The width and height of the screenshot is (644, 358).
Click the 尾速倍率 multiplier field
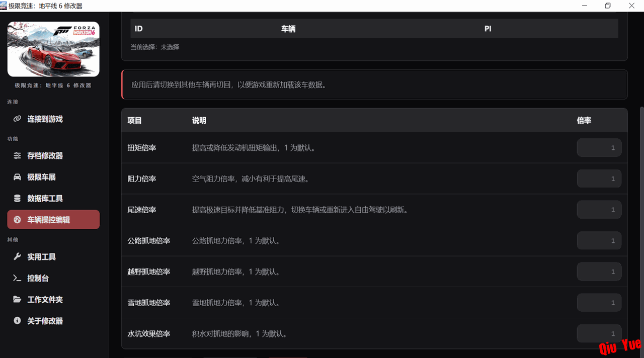[599, 210]
